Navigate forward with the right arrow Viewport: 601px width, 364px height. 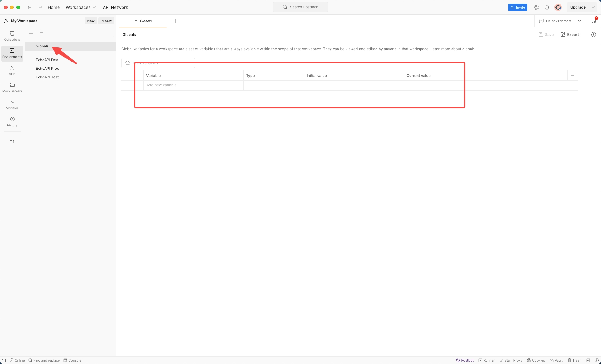pyautogui.click(x=40, y=7)
